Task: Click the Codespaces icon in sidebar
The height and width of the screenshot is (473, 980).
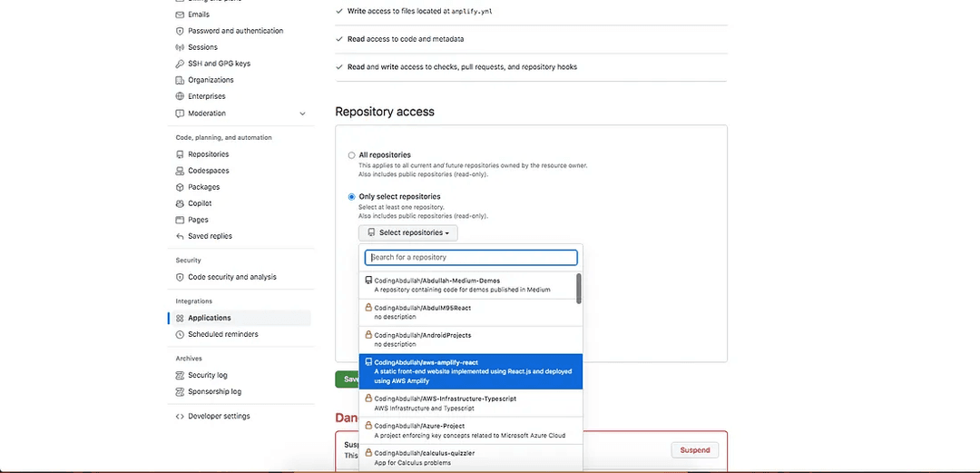Action: 180,171
